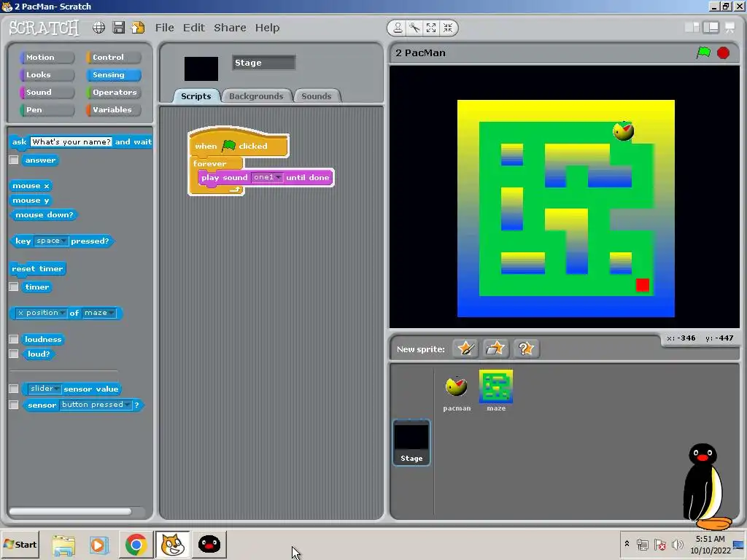Open the Edit menu

[x=194, y=28]
